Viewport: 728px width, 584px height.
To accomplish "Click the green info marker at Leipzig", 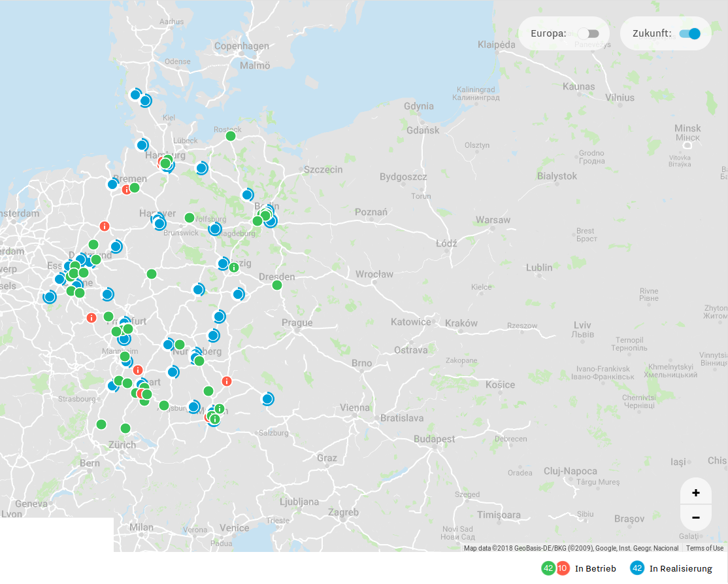I will 234,267.
